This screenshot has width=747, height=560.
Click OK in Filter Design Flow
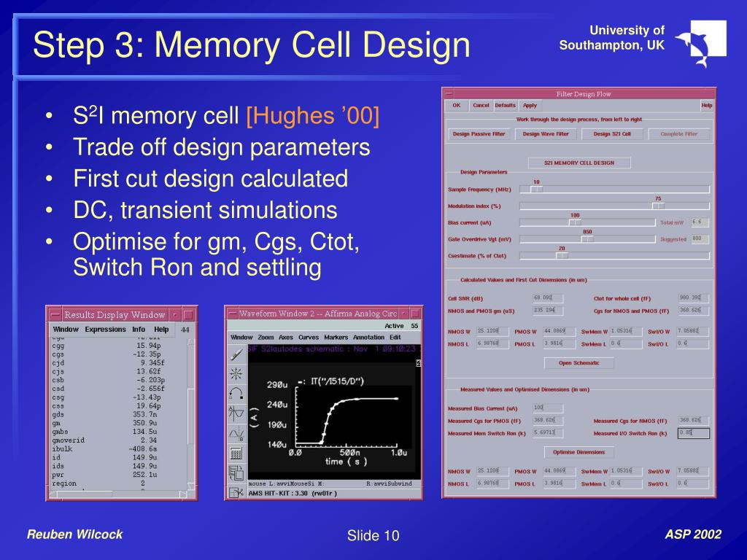point(457,105)
